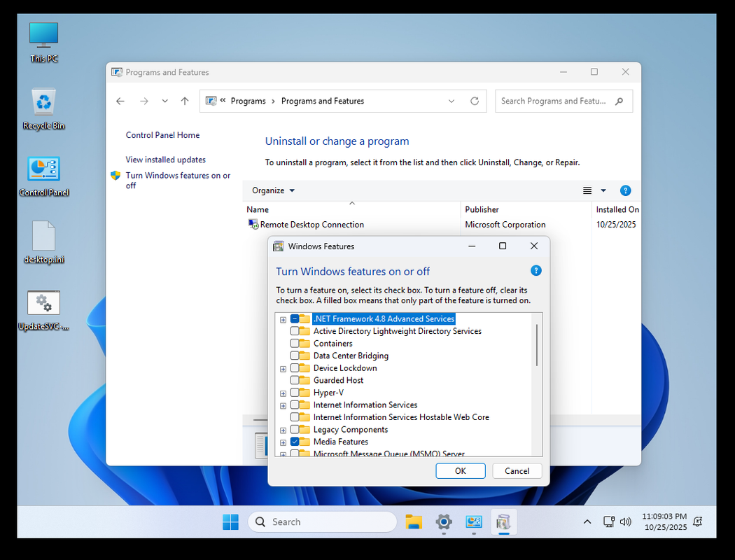Show hidden tray icons chevron

coord(587,521)
